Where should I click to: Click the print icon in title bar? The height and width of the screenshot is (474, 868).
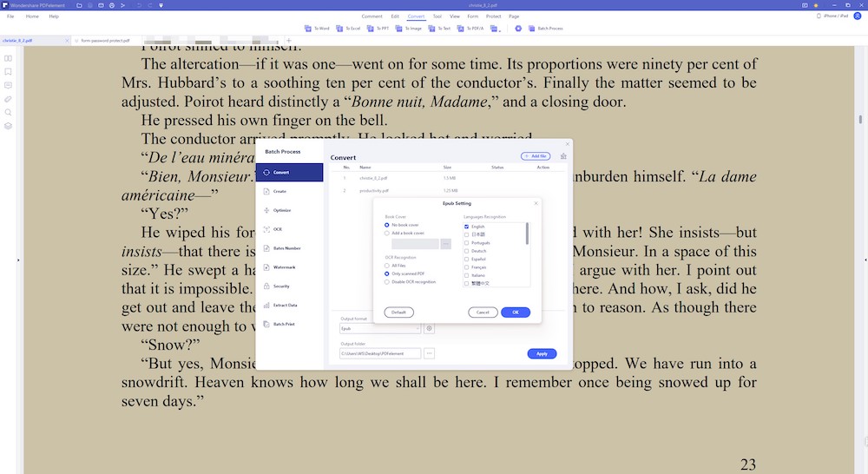112,5
